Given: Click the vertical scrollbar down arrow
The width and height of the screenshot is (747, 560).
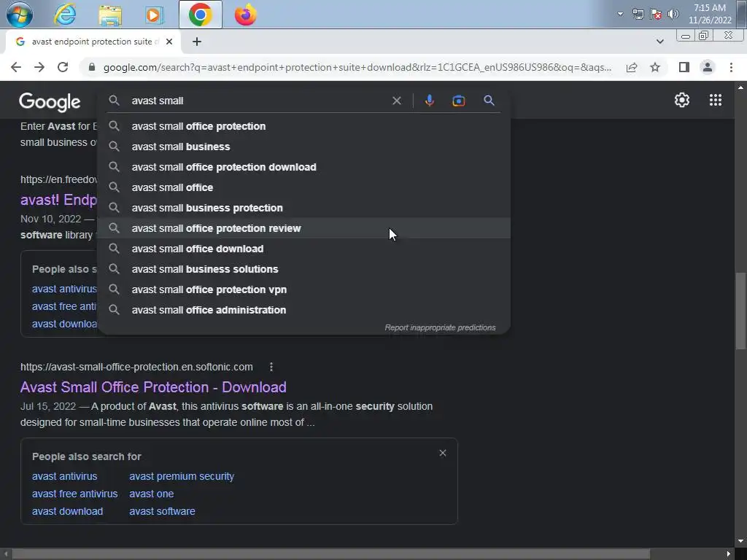Looking at the screenshot, I should (x=740, y=541).
